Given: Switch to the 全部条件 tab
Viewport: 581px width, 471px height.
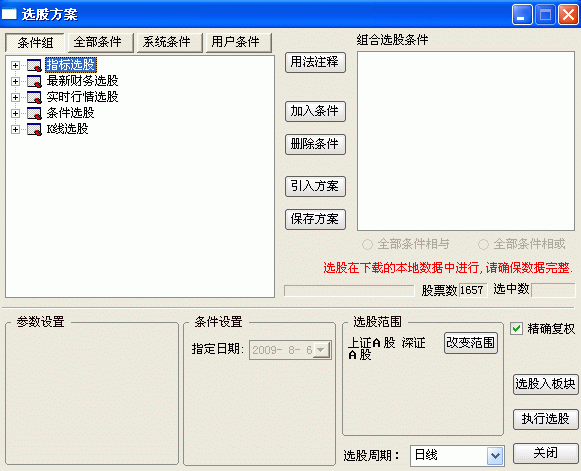Looking at the screenshot, I should 97,43.
